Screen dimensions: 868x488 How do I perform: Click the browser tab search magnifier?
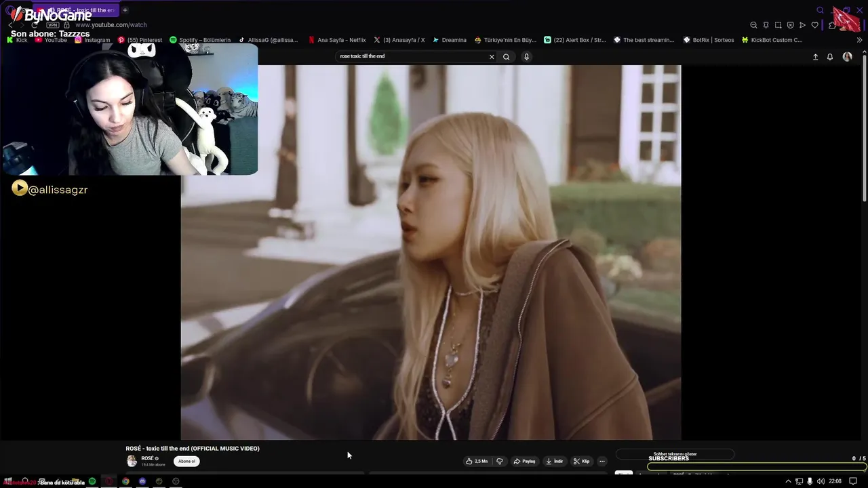pos(820,10)
